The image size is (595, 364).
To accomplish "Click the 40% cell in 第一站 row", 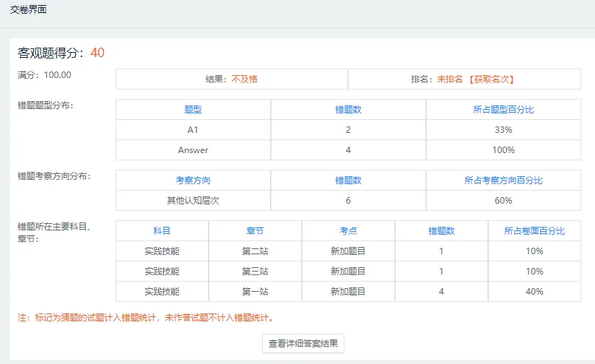I will click(534, 292).
